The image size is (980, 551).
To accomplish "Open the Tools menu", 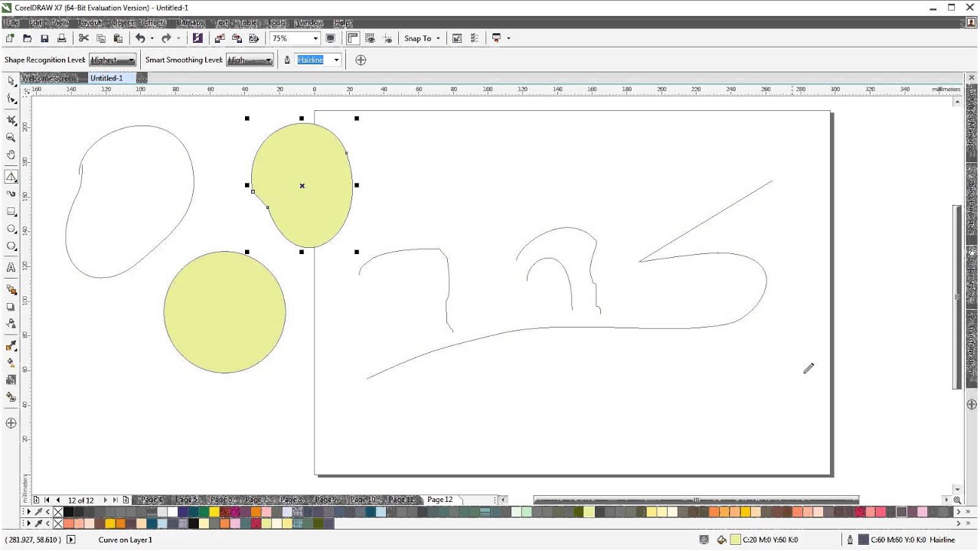I will [x=277, y=23].
